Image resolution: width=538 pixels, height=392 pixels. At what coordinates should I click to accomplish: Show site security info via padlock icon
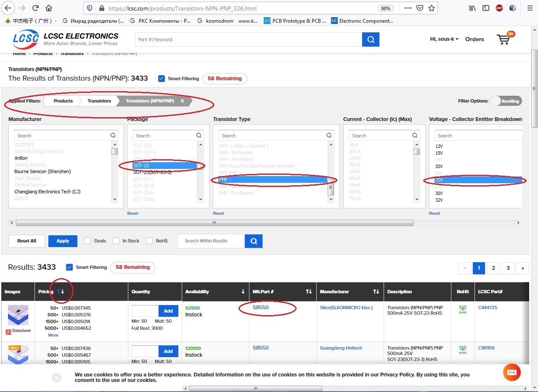tap(101, 8)
